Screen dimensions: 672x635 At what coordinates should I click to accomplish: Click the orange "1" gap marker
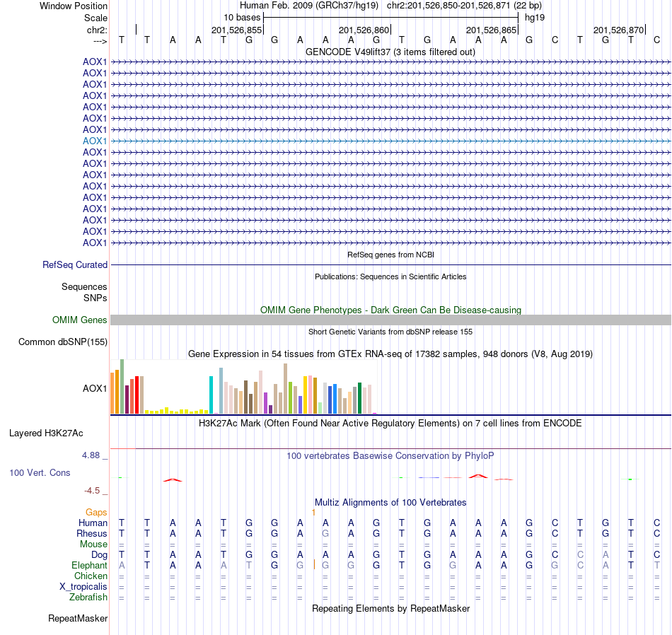pyautogui.click(x=313, y=513)
